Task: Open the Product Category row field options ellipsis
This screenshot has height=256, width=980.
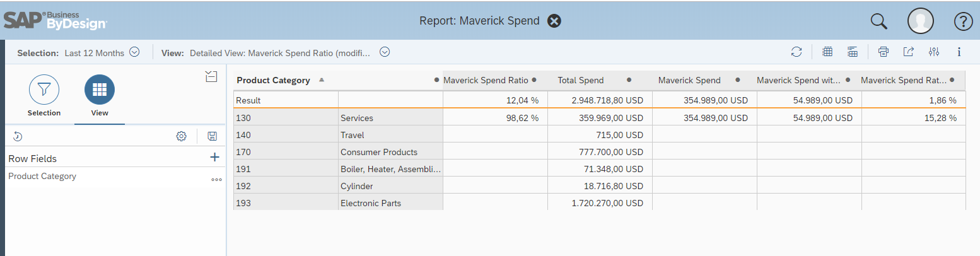Action: 216,180
